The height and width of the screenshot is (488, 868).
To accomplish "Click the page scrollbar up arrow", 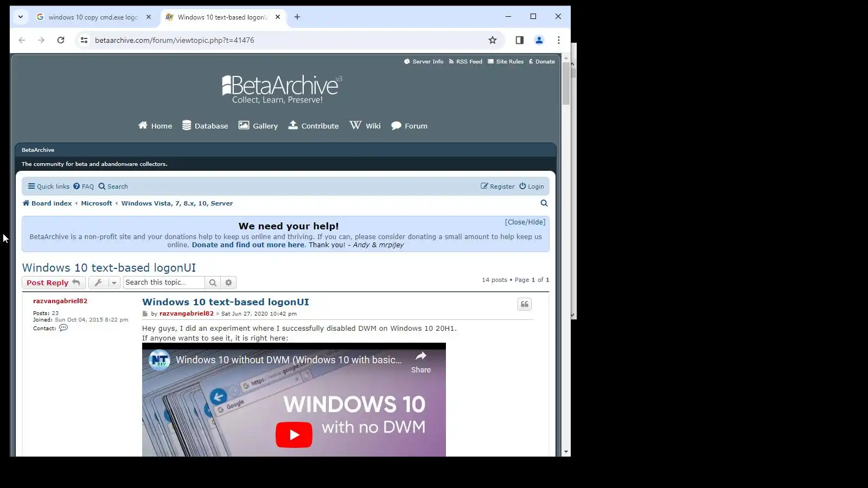I will coord(566,58).
